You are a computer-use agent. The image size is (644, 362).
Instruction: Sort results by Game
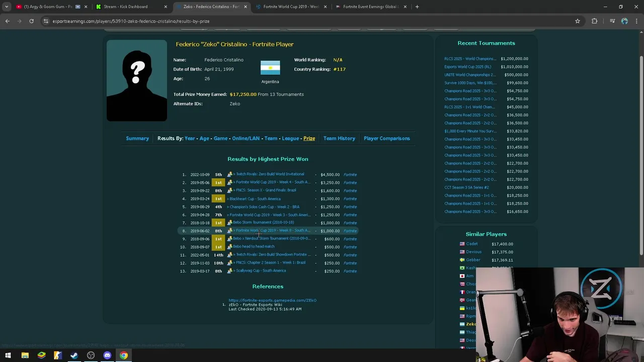click(x=220, y=138)
